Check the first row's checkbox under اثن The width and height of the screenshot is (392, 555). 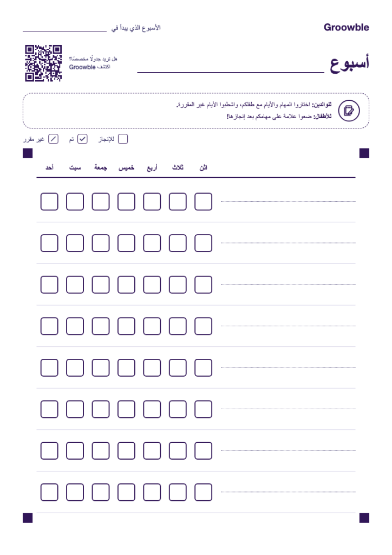[203, 202]
